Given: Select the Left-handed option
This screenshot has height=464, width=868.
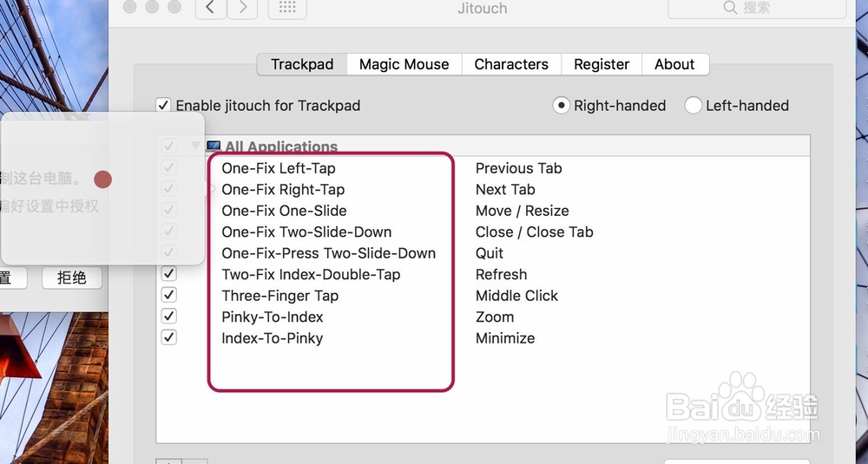Looking at the screenshot, I should coord(694,106).
